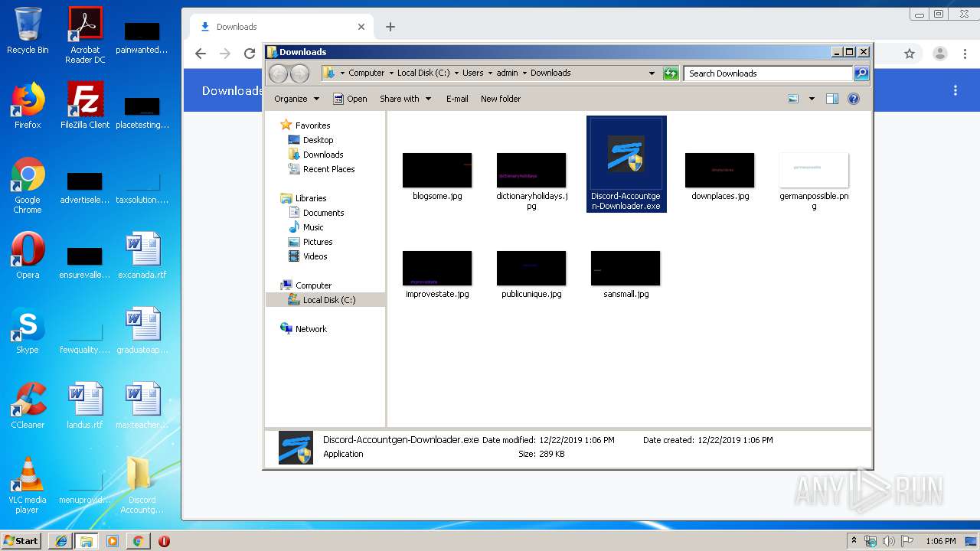Open Internet Explorer from taskbar
Screen dimensions: 980x551
[x=60, y=541]
